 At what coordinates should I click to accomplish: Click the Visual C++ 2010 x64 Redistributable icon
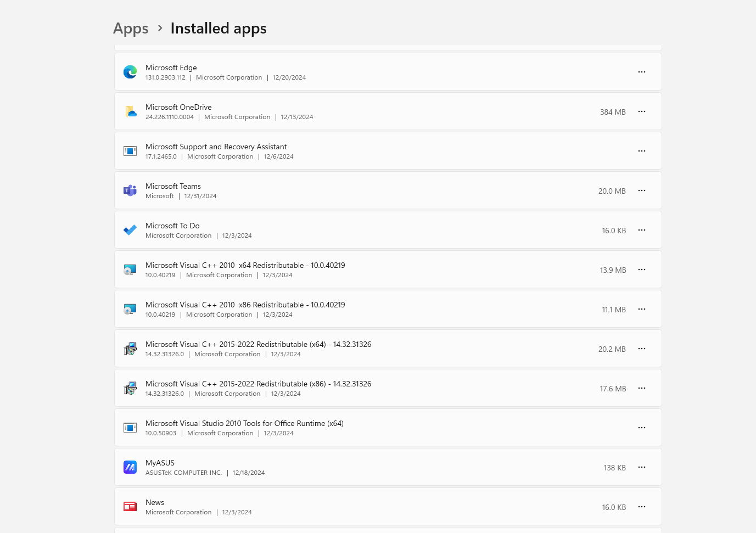pos(130,270)
